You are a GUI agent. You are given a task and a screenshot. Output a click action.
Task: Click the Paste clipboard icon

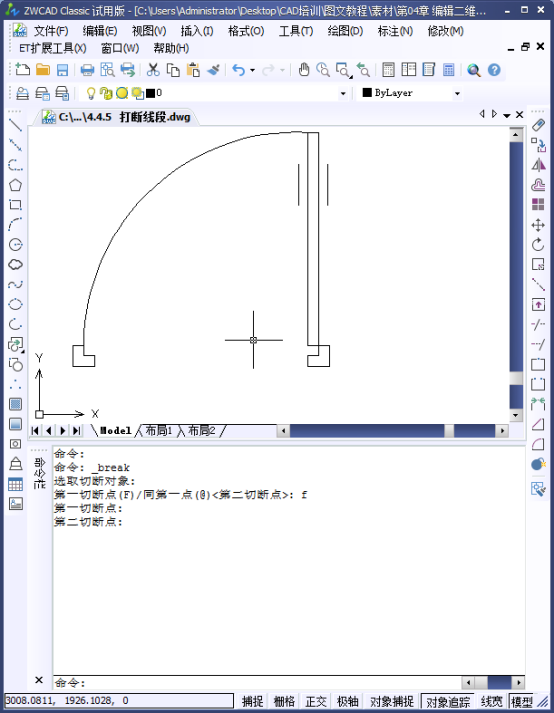coord(193,70)
